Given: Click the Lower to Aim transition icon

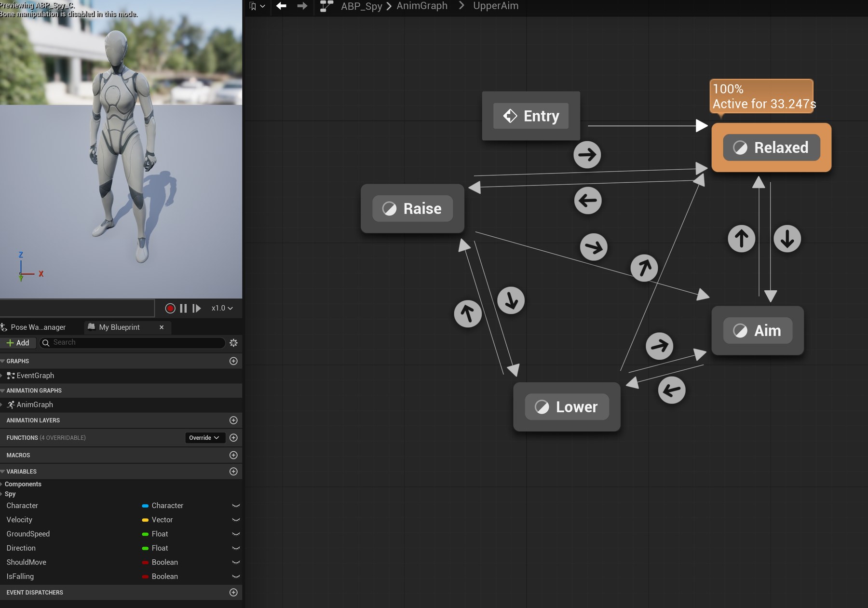Looking at the screenshot, I should (659, 346).
